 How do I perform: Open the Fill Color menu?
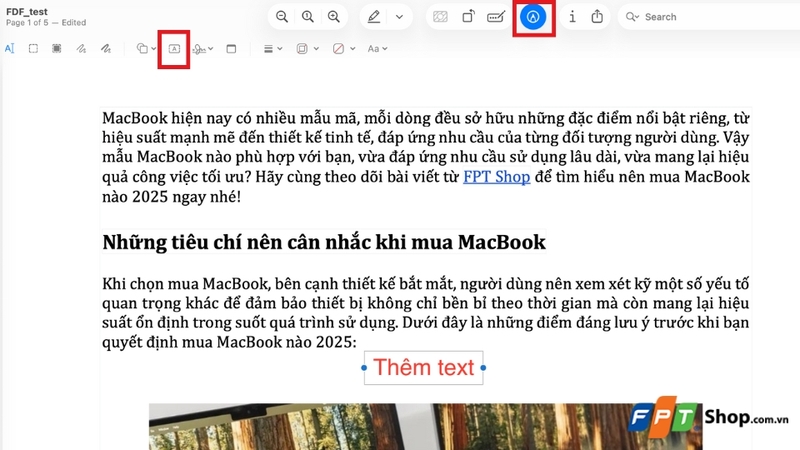pyautogui.click(x=343, y=48)
